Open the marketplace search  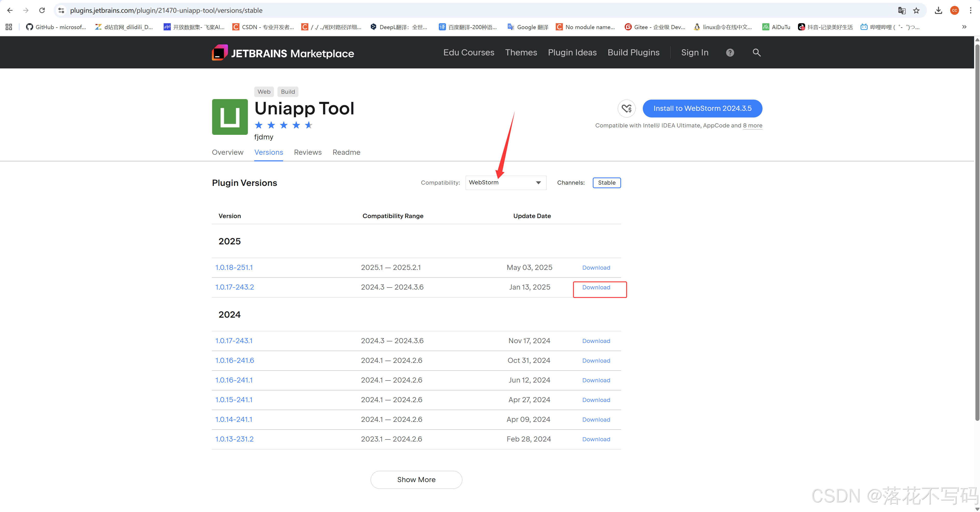click(x=756, y=52)
